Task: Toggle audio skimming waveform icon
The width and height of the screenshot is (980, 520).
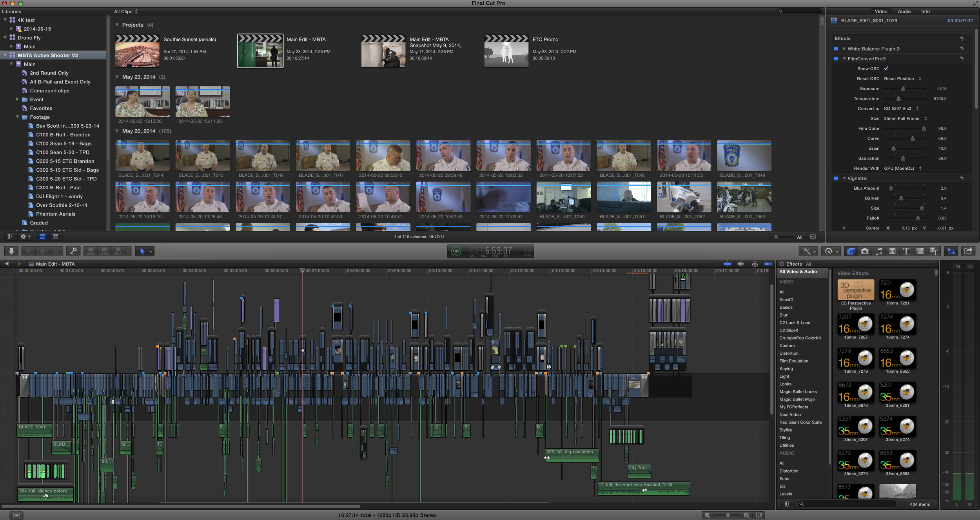Action: pos(741,264)
